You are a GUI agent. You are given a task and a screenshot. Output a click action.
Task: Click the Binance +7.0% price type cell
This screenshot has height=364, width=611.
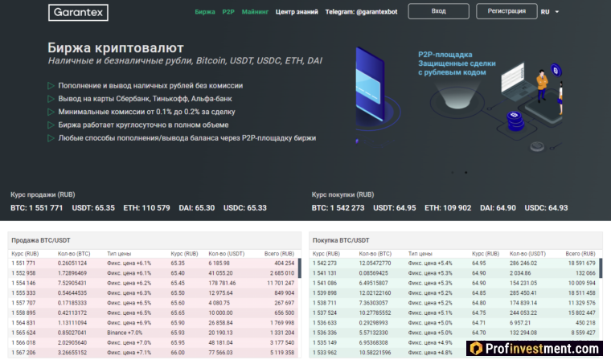pyautogui.click(x=125, y=333)
